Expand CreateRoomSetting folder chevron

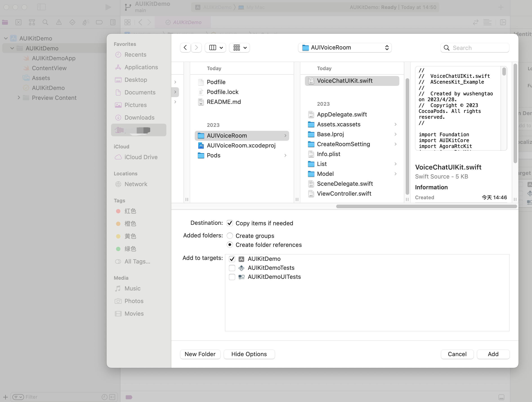click(x=395, y=144)
